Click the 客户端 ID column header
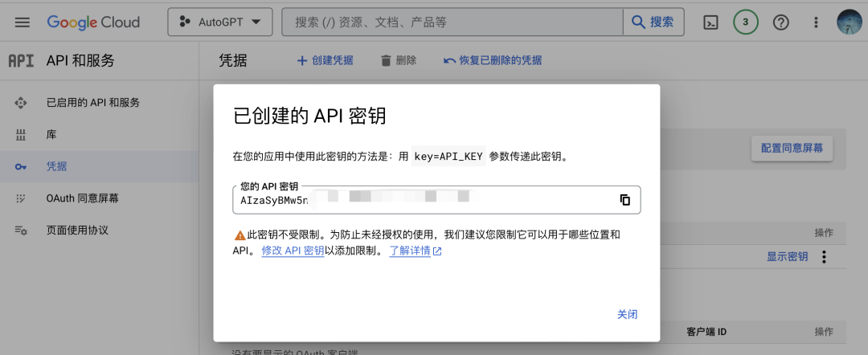Image resolution: width=868 pixels, height=355 pixels. click(706, 332)
